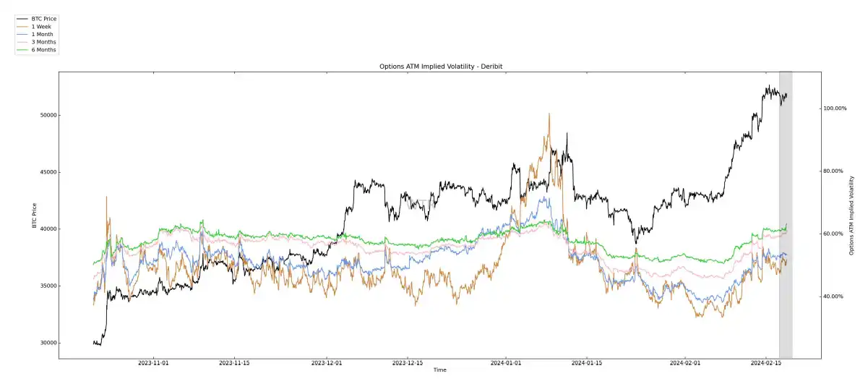The image size is (868, 384).
Task: Click the '2023-11-01' date tick label
Action: click(153, 364)
